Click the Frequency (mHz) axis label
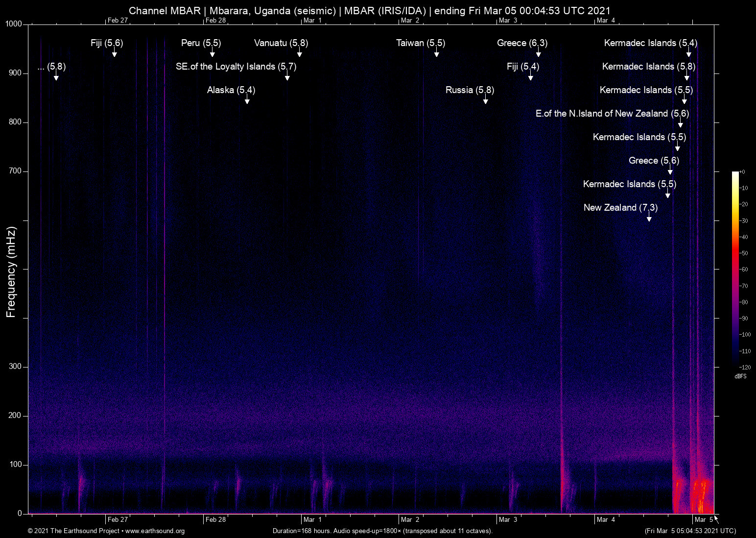The width and height of the screenshot is (756, 538). click(11, 272)
